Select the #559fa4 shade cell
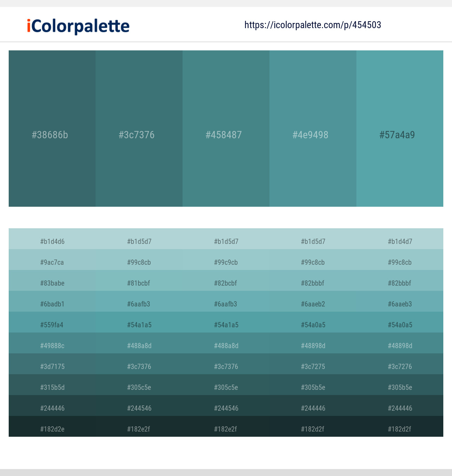Viewport: 452px width, 476px height. pos(52,322)
